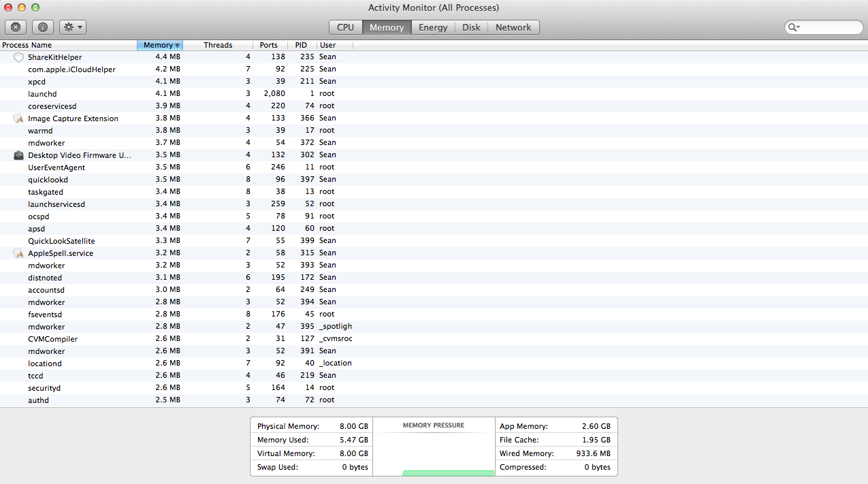Click the _cvmsroc user cell

point(336,339)
